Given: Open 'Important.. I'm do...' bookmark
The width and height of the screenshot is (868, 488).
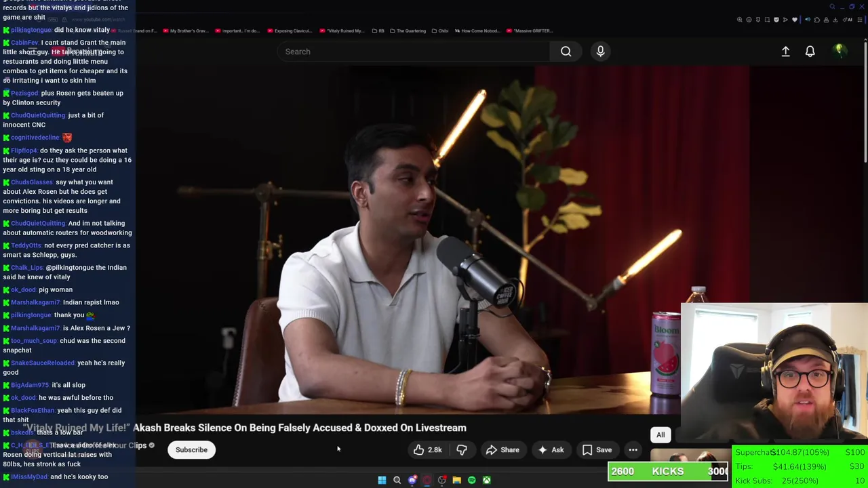Looking at the screenshot, I should pos(237,30).
